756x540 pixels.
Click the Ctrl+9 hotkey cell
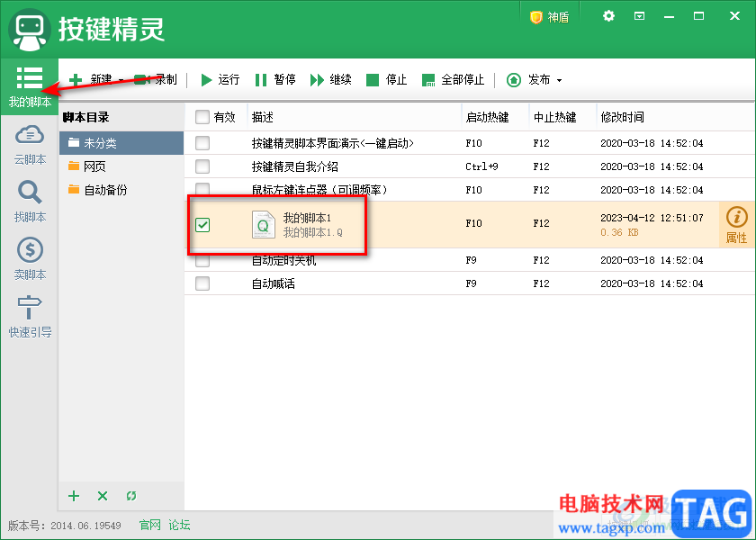point(481,166)
